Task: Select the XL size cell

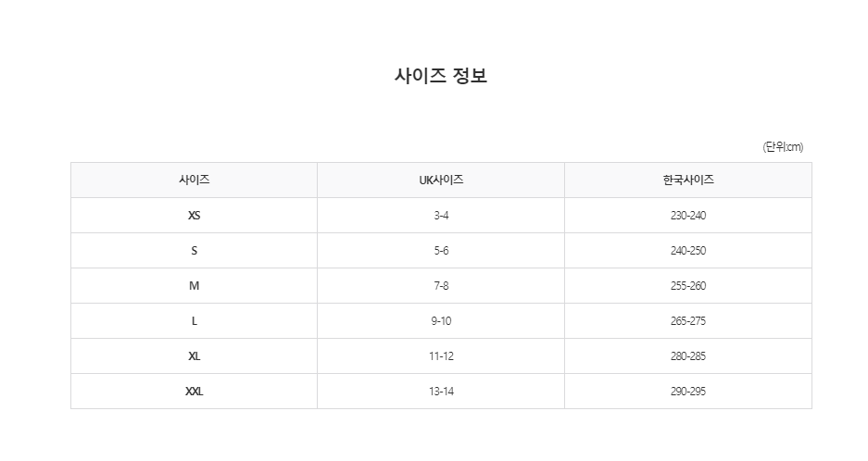Action: (x=194, y=356)
